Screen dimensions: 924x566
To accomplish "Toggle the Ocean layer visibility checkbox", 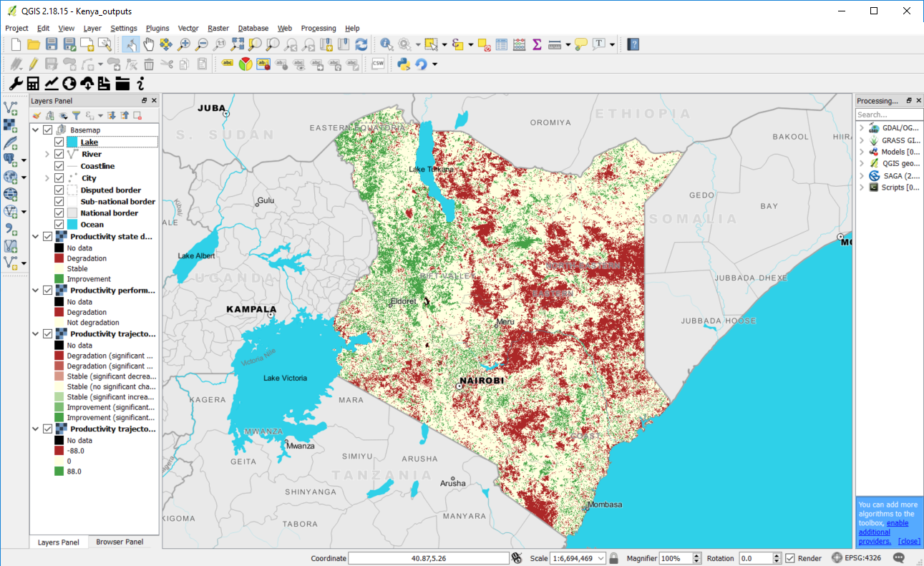I will click(x=59, y=225).
